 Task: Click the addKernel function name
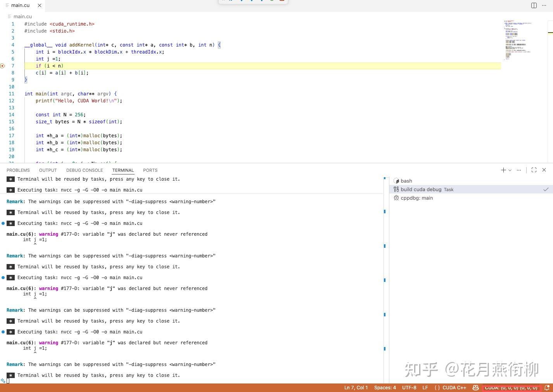(82, 45)
